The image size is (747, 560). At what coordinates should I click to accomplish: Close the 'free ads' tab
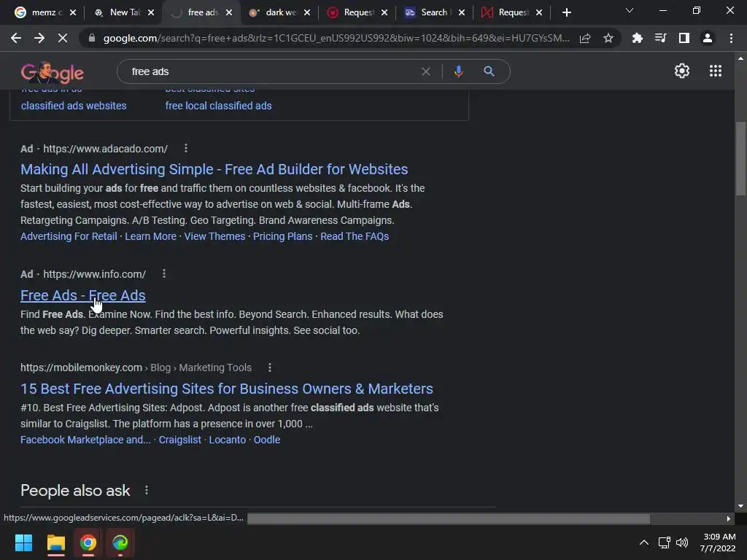[229, 12]
